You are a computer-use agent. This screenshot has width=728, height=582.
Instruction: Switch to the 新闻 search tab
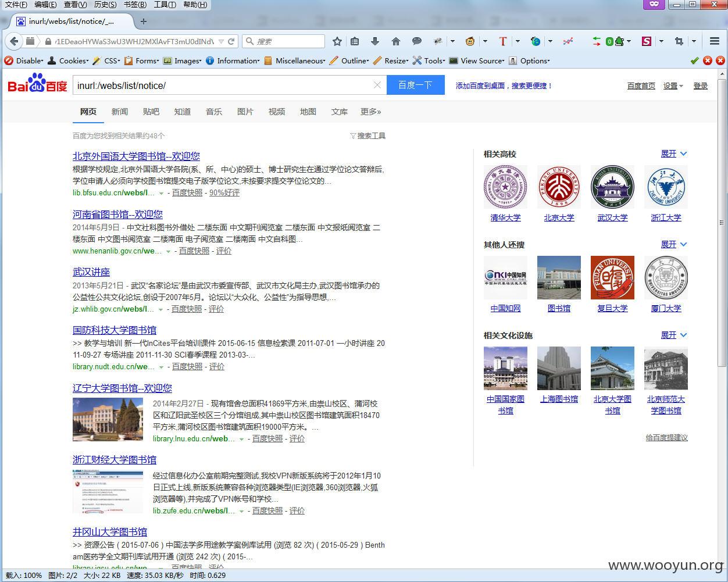click(120, 112)
